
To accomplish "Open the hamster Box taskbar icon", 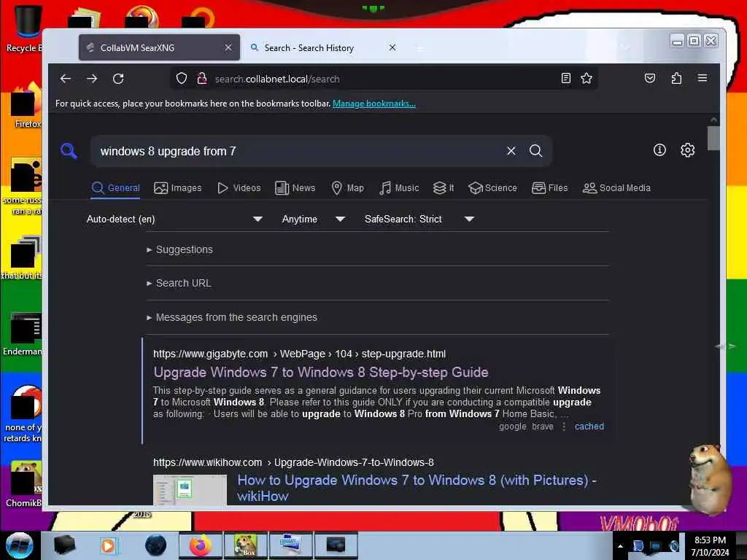I will coord(246,545).
